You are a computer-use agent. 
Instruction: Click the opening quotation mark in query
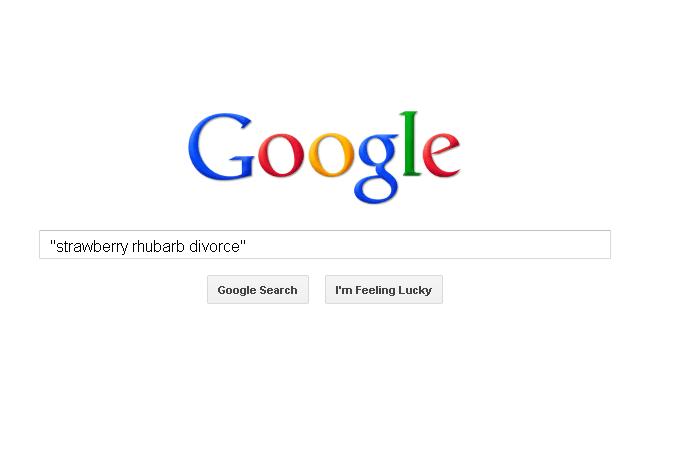52,243
